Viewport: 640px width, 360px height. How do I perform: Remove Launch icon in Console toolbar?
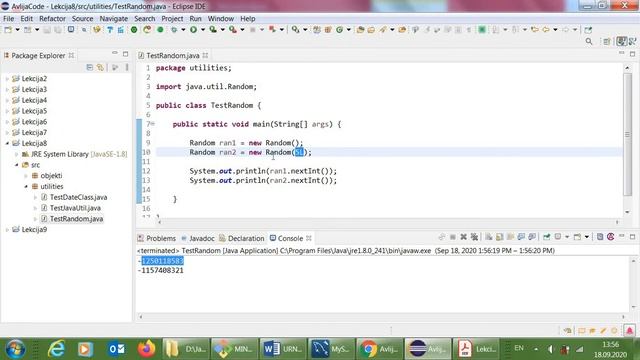(463, 237)
